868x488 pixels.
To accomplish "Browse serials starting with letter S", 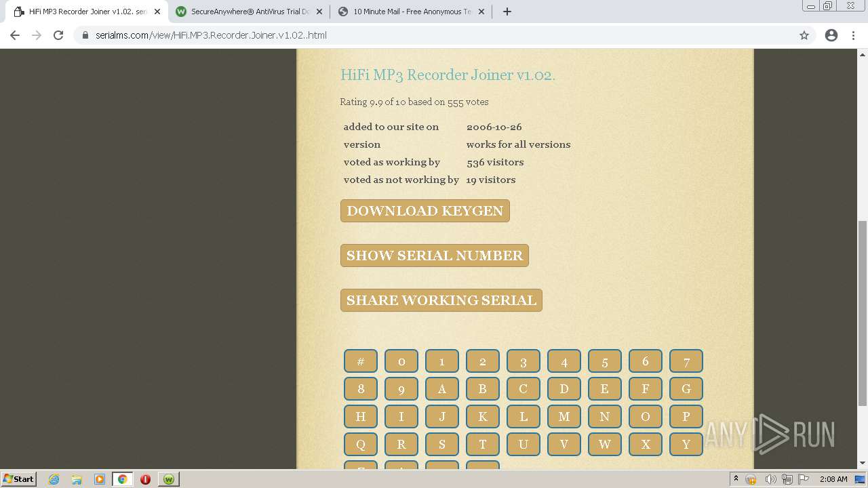I will (x=442, y=445).
